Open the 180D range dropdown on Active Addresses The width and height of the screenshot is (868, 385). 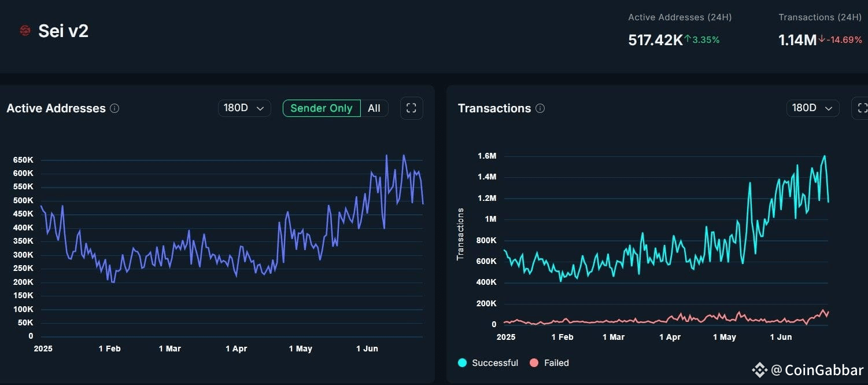click(244, 108)
